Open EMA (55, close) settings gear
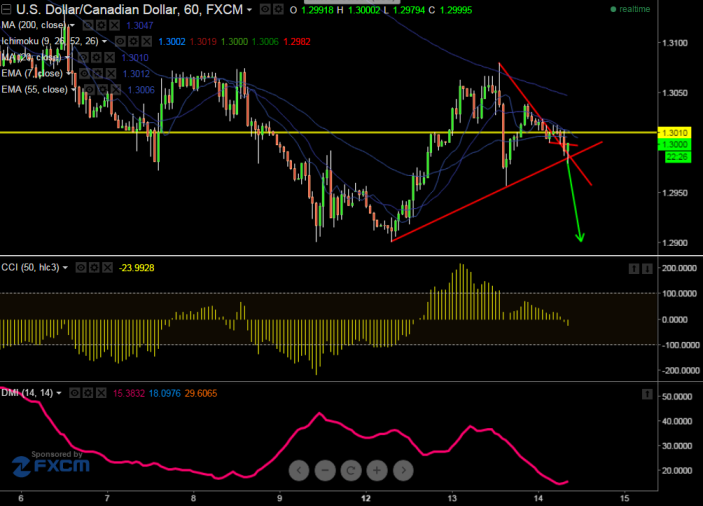Viewport: 703px width, 506px height. pos(103,90)
